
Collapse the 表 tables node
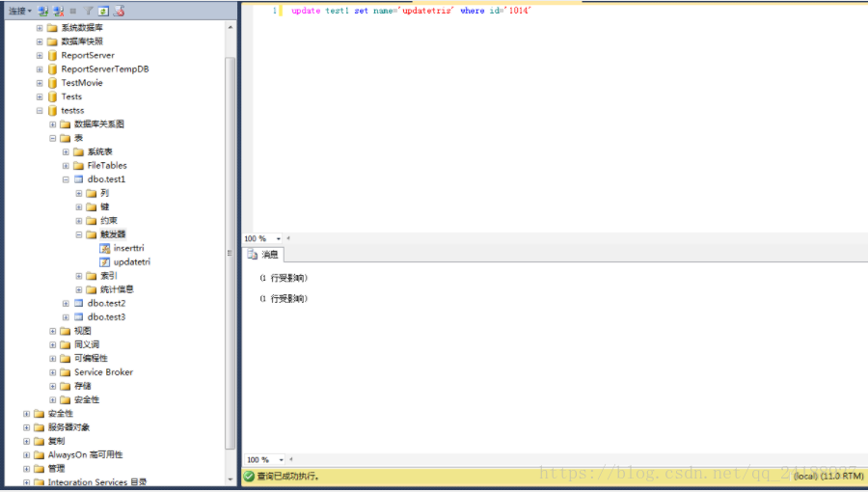(53, 138)
